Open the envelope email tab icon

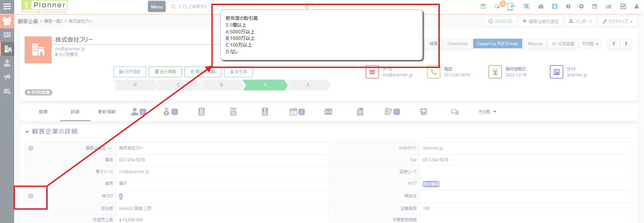(x=328, y=112)
